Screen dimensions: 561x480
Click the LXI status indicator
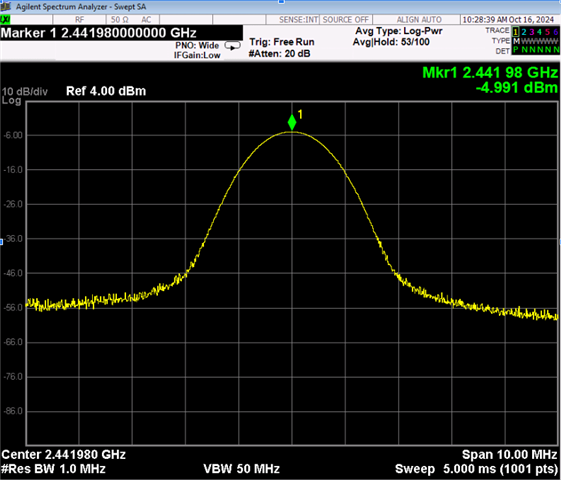pos(5,19)
